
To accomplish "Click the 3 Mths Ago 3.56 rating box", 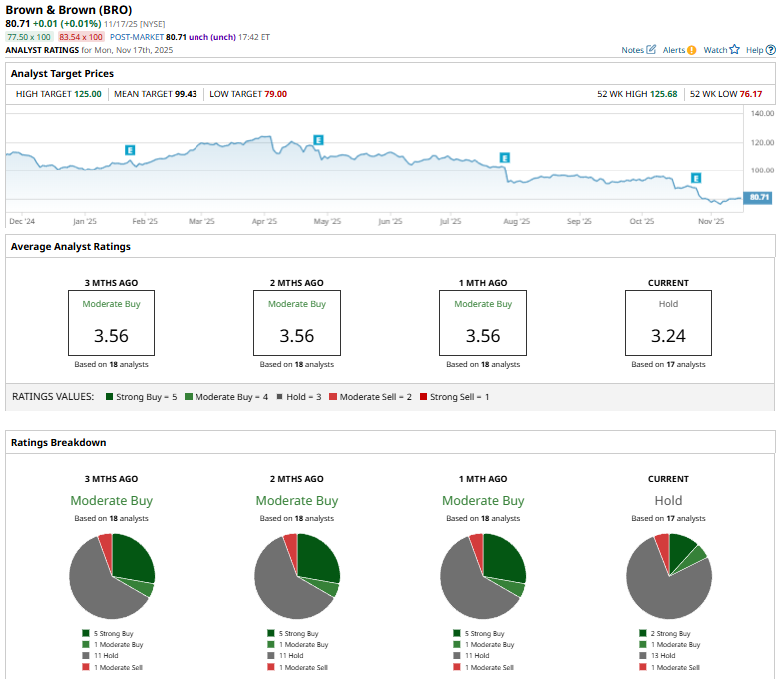I will point(112,323).
